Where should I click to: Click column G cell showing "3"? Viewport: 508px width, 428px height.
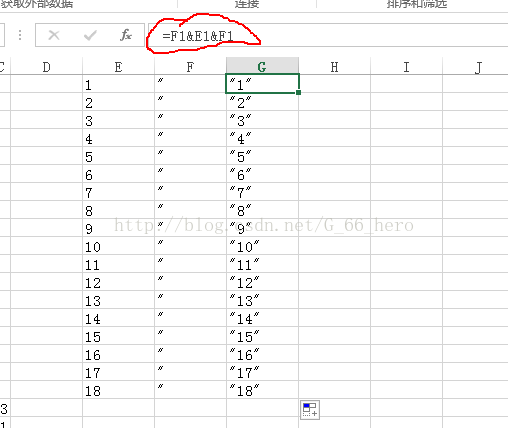[x=262, y=120]
